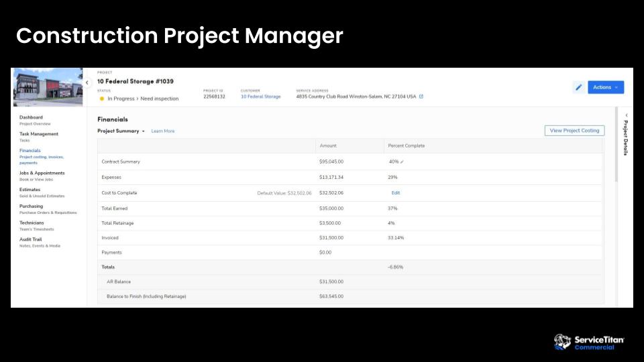Select Financials in sidebar
This screenshot has height=362, width=644.
[30, 151]
